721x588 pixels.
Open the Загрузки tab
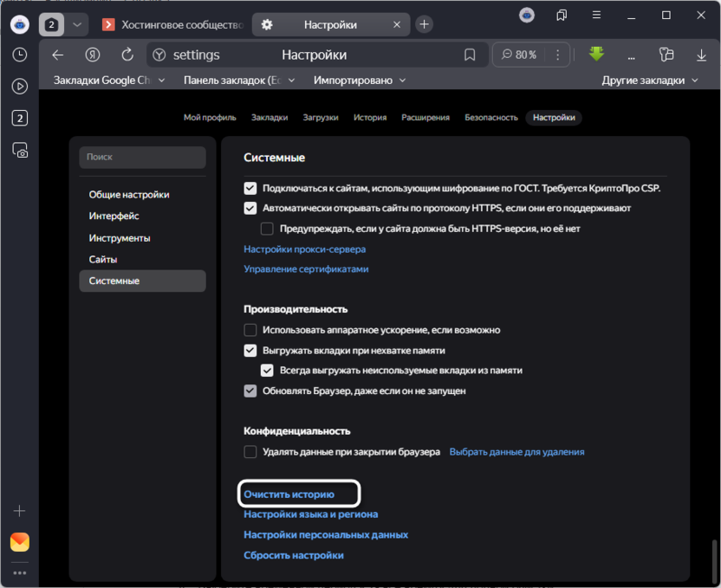321,118
